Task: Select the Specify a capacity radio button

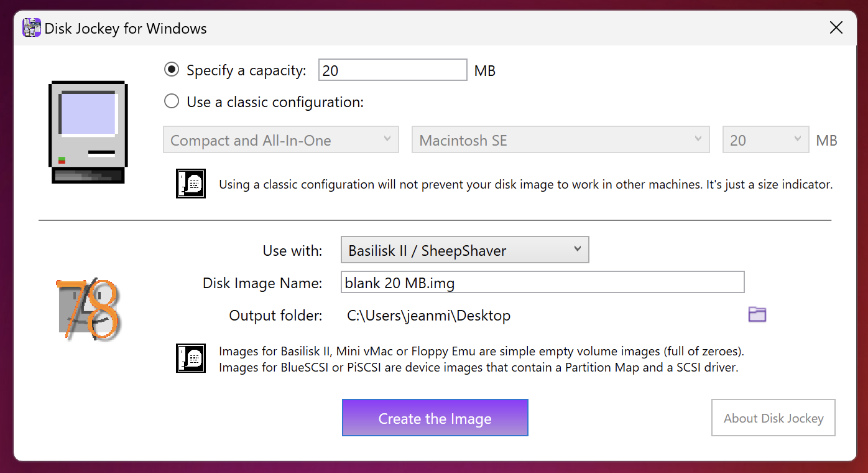Action: point(172,70)
